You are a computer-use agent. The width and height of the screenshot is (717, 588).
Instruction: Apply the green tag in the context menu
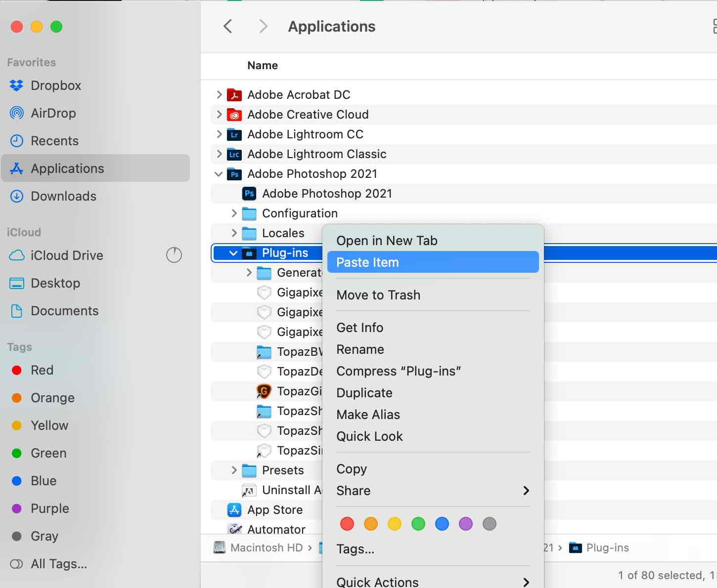pyautogui.click(x=418, y=524)
